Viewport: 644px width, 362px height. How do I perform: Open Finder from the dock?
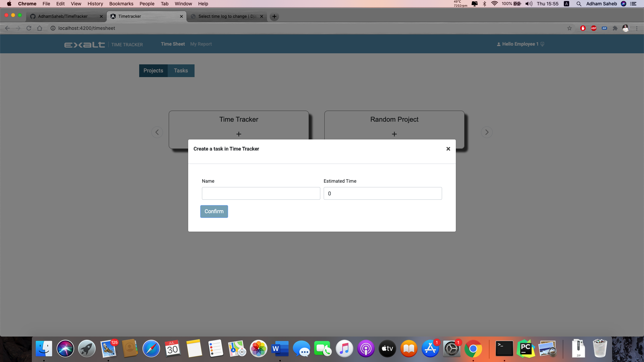click(44, 349)
